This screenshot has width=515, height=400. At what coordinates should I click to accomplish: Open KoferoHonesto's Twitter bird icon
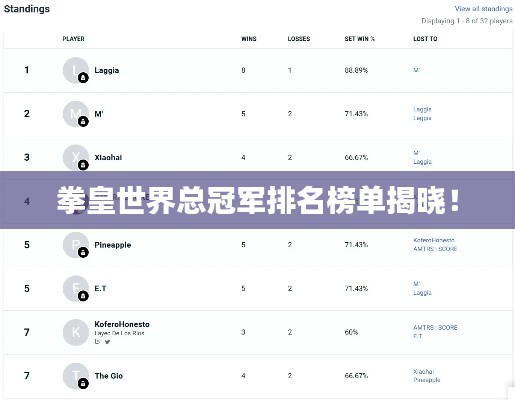click(107, 342)
